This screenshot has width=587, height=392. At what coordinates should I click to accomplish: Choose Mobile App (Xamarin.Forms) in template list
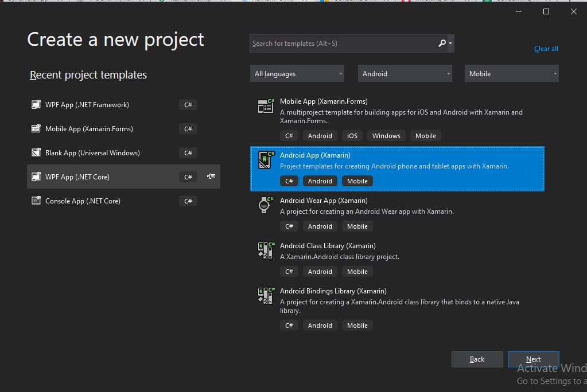tap(397, 119)
